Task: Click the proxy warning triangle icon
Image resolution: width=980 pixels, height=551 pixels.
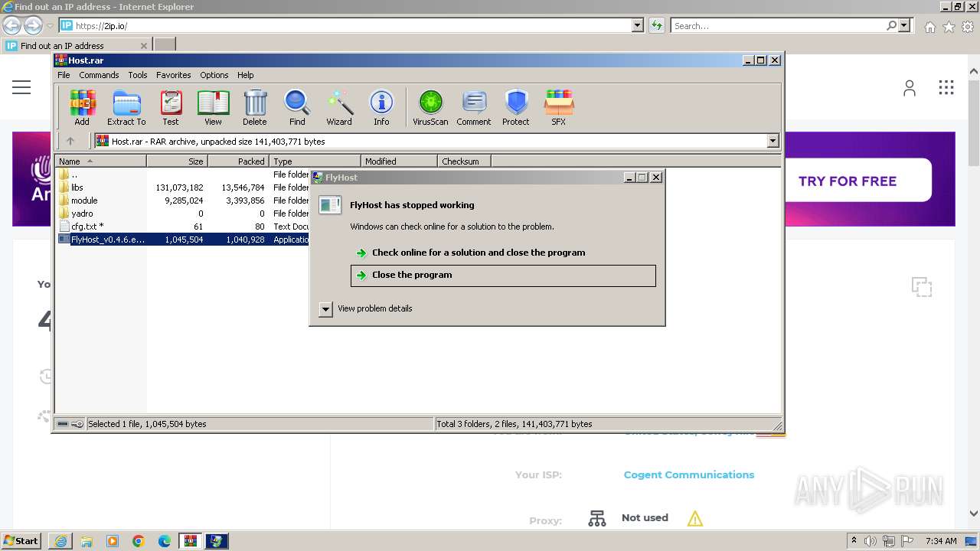Action: coord(695,519)
